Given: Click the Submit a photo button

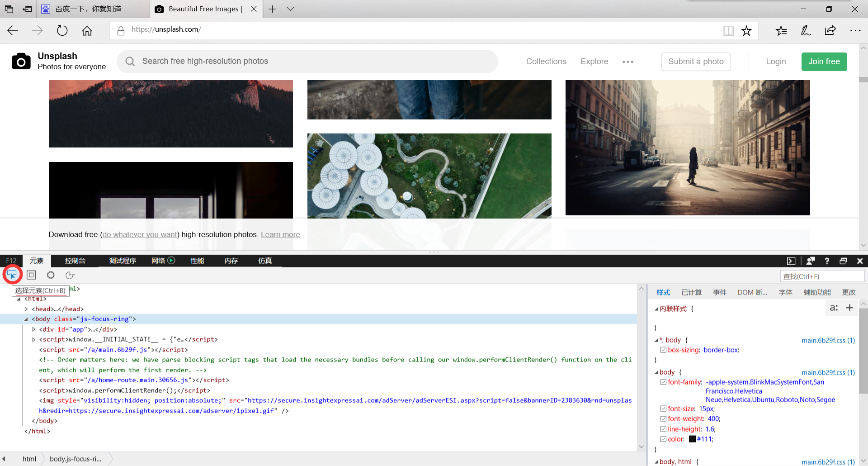Looking at the screenshot, I should pos(696,62).
